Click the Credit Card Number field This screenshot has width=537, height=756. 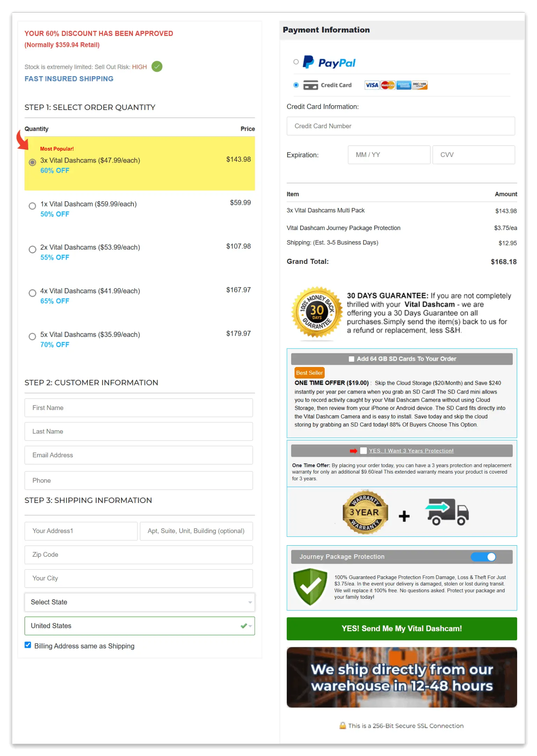[401, 126]
